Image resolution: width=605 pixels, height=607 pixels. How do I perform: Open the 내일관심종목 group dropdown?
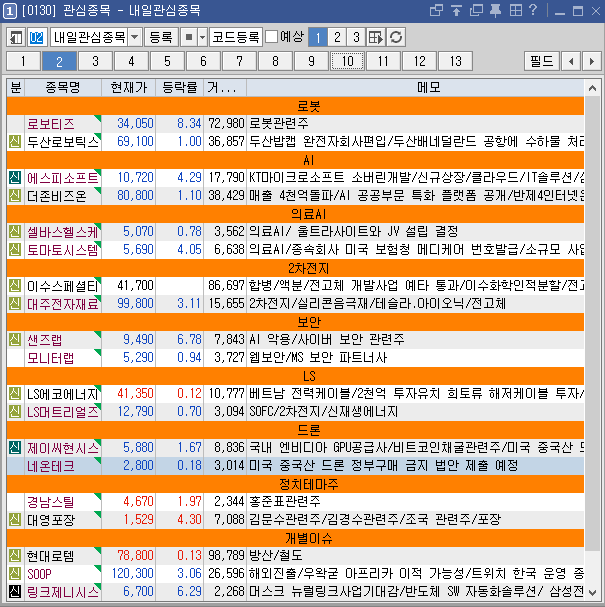click(x=134, y=37)
